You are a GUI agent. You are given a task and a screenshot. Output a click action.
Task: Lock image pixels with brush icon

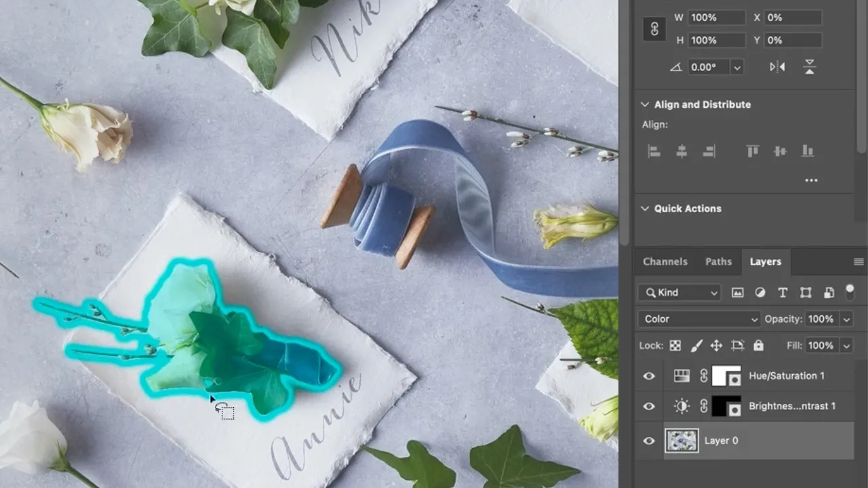pyautogui.click(x=696, y=346)
